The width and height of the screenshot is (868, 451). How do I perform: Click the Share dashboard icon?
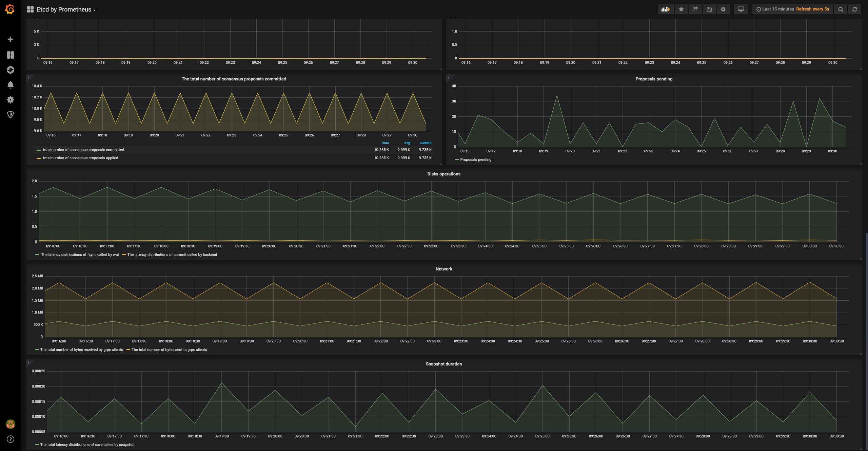(x=695, y=9)
